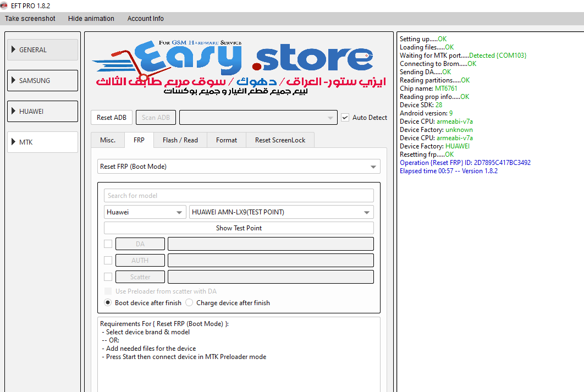This screenshot has width=584, height=392.
Task: Click the Reset ADB button
Action: coord(112,118)
